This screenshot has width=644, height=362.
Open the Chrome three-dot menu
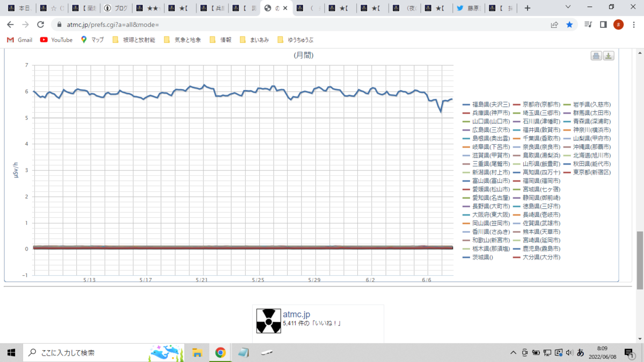[633, 25]
